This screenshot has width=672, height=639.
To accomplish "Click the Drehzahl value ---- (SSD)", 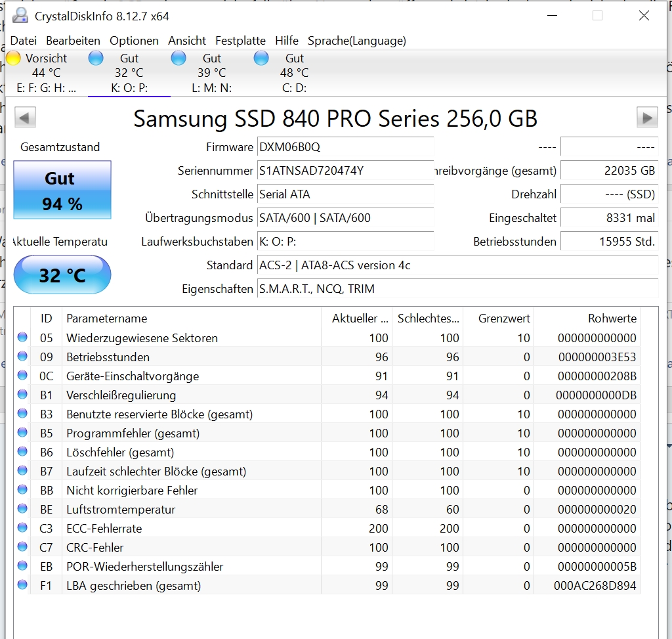I will click(610, 194).
